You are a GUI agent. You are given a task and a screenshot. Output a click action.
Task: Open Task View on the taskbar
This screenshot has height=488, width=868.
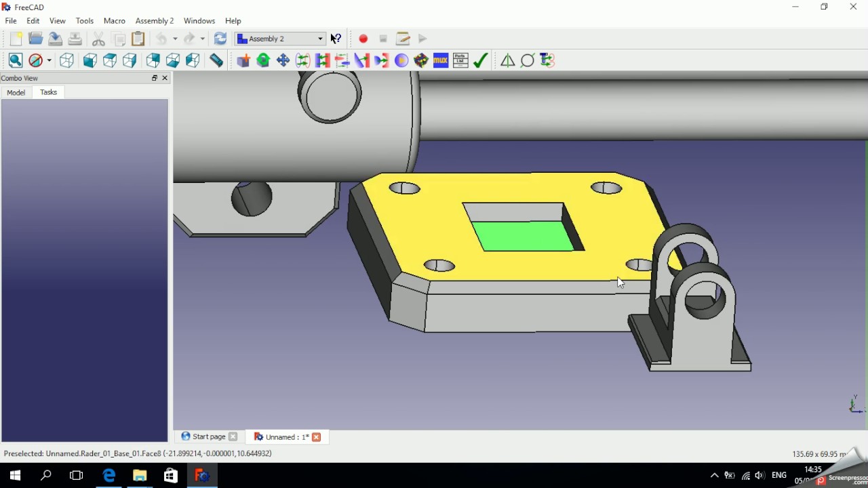[77, 476]
